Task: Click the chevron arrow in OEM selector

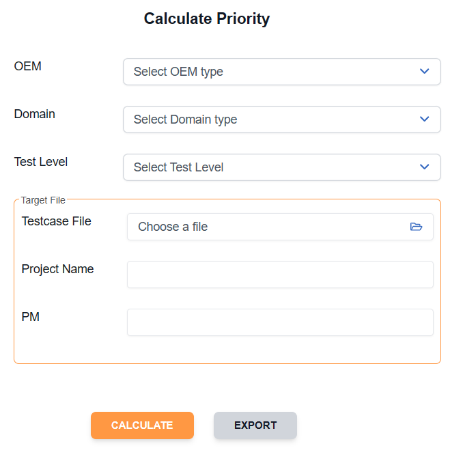Action: (424, 71)
